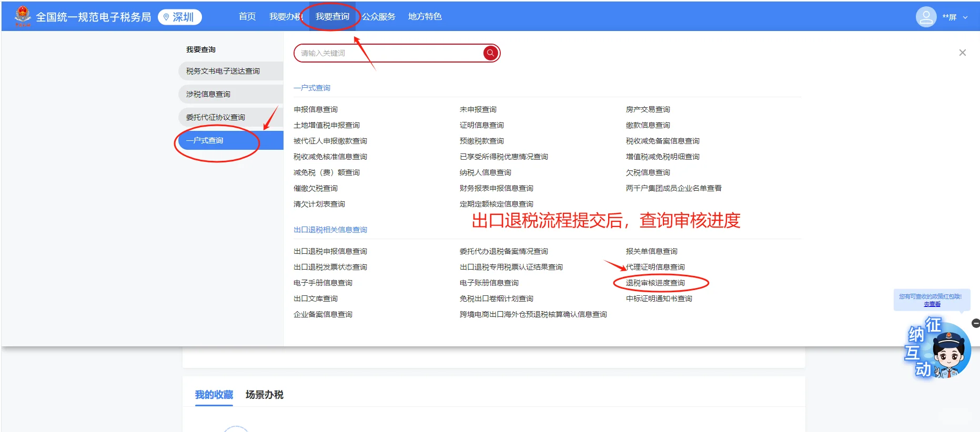Open 被代征人申报缴款查询 link
The width and height of the screenshot is (980, 432).
330,141
